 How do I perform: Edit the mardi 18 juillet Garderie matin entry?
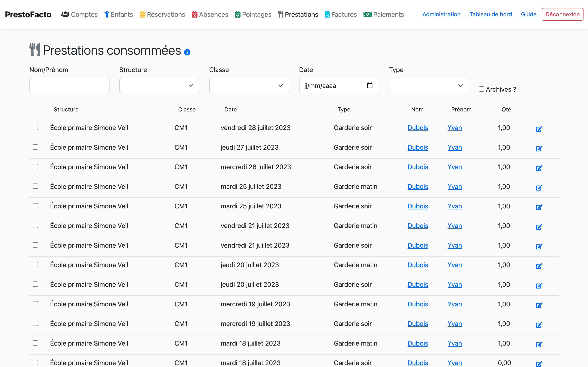[x=539, y=344]
